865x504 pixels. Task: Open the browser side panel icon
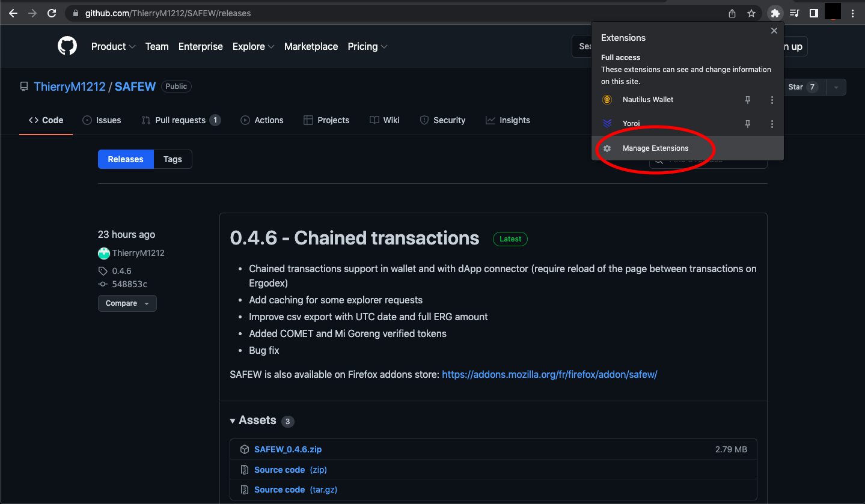pos(813,13)
